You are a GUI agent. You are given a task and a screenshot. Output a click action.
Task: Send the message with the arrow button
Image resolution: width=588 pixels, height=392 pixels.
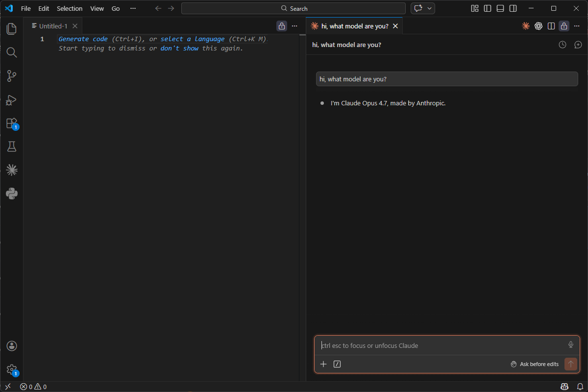[570, 364]
